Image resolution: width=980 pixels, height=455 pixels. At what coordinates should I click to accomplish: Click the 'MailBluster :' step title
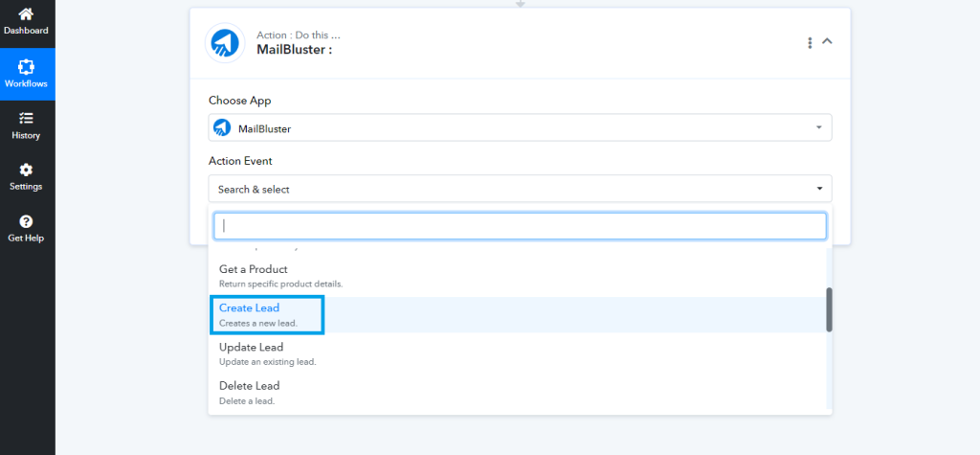click(x=294, y=50)
